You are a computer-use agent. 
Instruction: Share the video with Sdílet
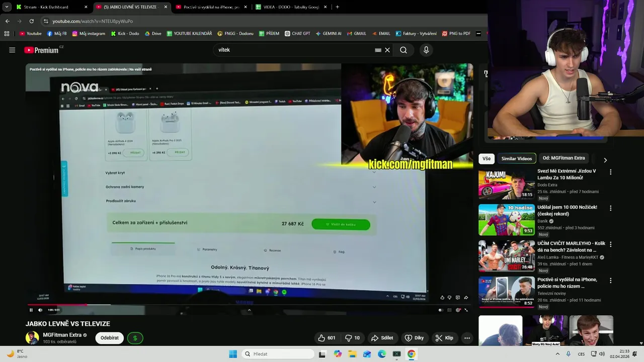[382, 338]
